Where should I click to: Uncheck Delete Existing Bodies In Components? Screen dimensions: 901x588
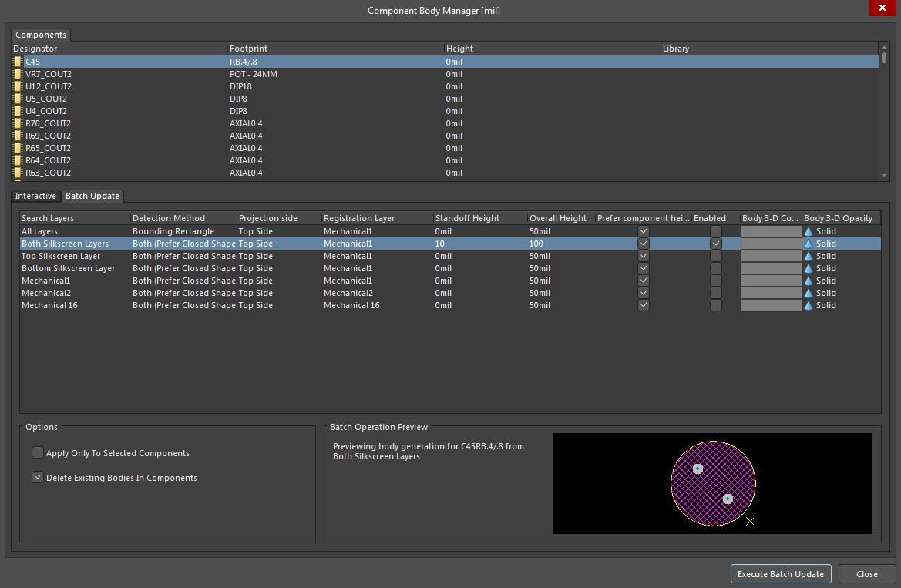(x=38, y=478)
